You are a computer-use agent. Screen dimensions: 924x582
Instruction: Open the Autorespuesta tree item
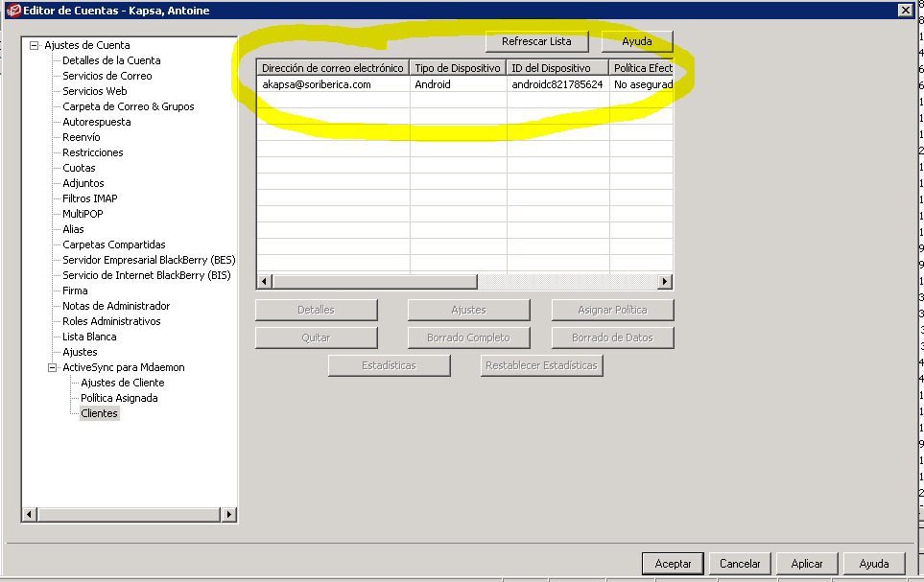(96, 122)
